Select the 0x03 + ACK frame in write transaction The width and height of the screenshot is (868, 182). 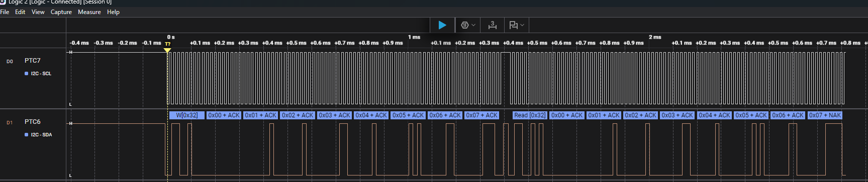(x=334, y=115)
